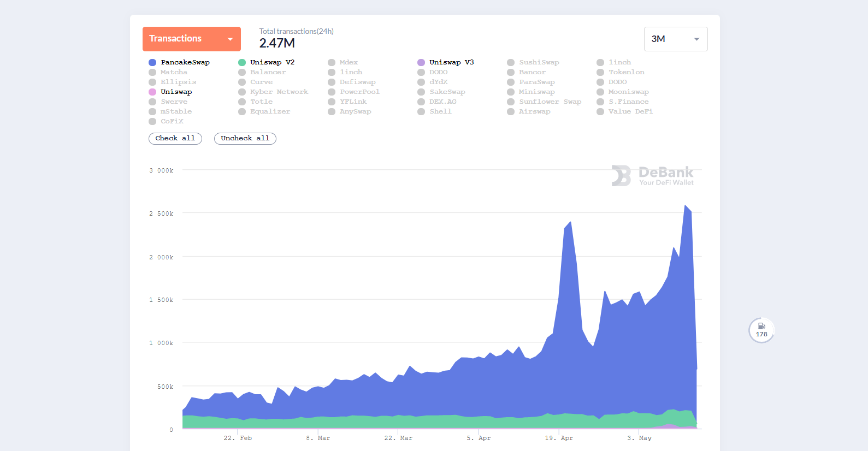The image size is (868, 451).
Task: Click the gray Curve legend dot
Action: [x=242, y=82]
